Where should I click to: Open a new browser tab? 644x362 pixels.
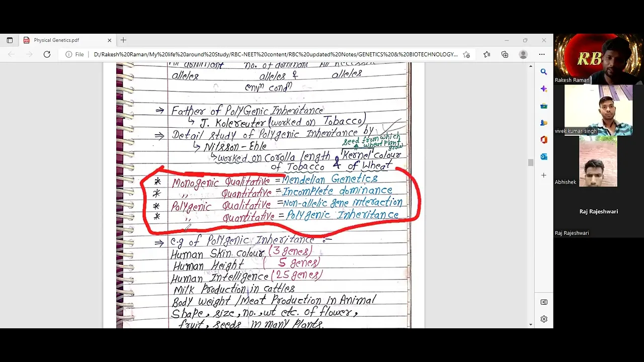pyautogui.click(x=123, y=40)
